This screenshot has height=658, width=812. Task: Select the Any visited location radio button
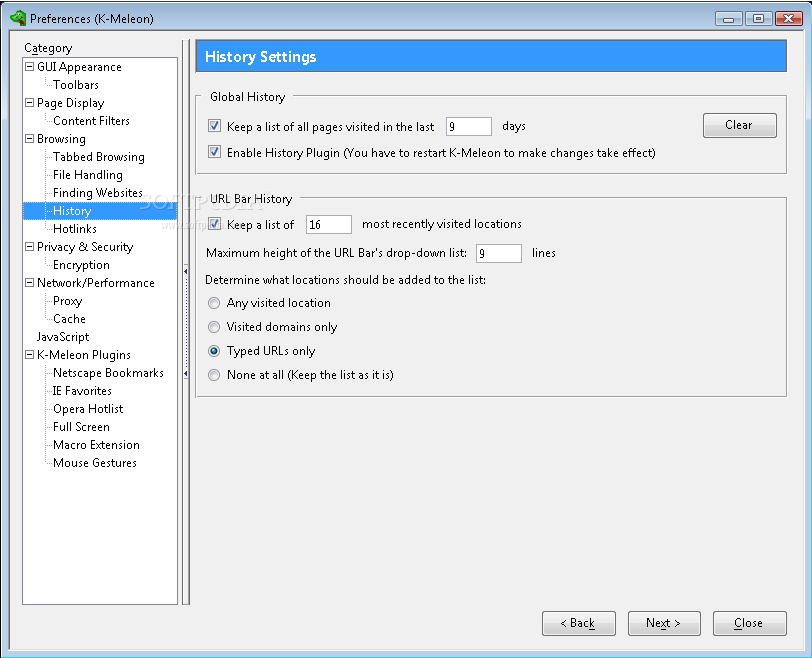pyautogui.click(x=214, y=303)
